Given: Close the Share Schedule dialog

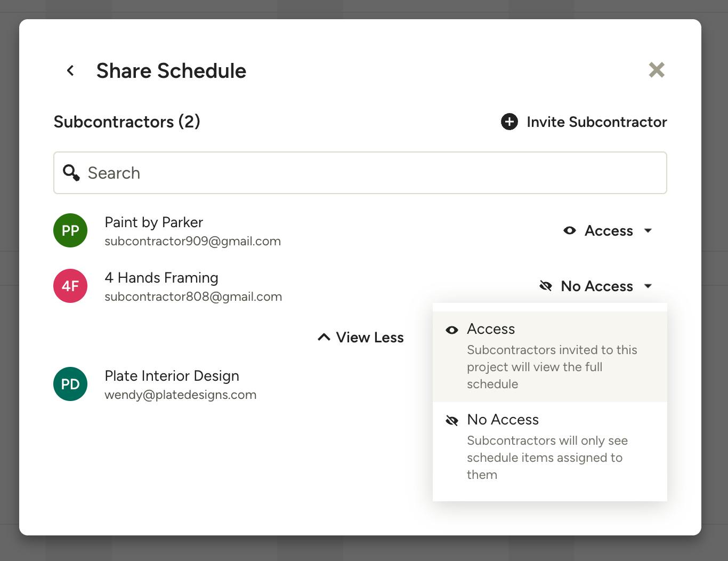Looking at the screenshot, I should click(x=656, y=70).
